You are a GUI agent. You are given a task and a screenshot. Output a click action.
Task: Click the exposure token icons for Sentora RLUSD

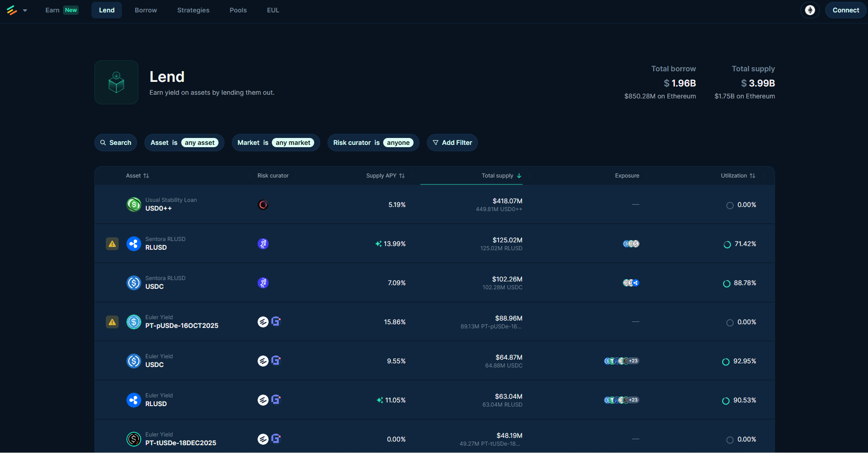(631, 244)
